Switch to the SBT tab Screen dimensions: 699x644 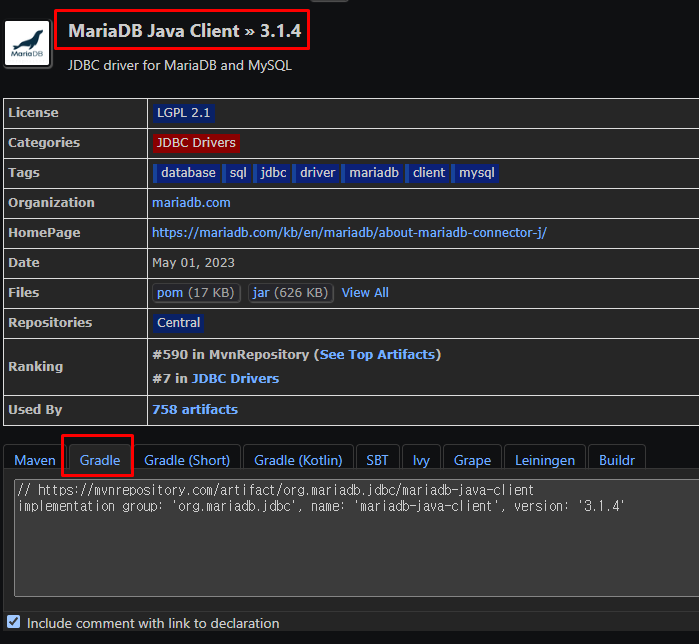(377, 460)
